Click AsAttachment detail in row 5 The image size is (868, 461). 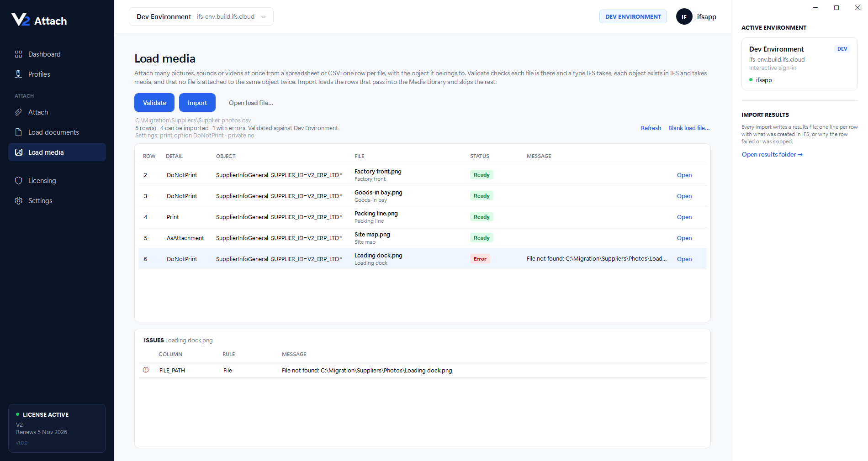tap(185, 238)
